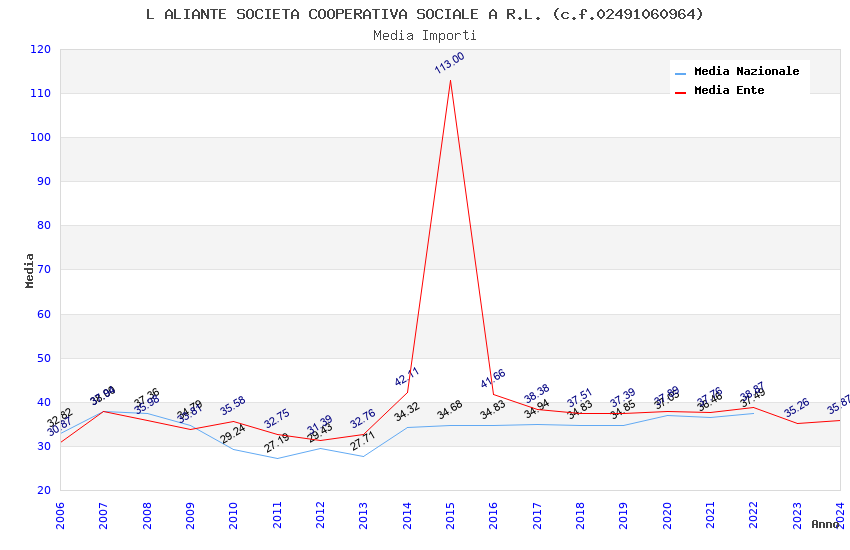Click the y-axis tick label 80

coord(43,225)
